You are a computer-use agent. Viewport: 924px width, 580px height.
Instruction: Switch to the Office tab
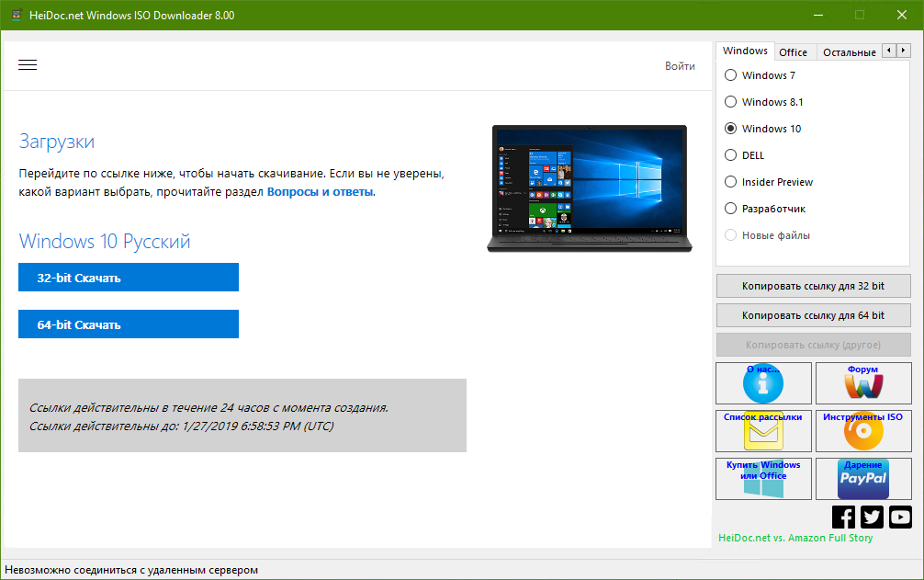click(794, 52)
